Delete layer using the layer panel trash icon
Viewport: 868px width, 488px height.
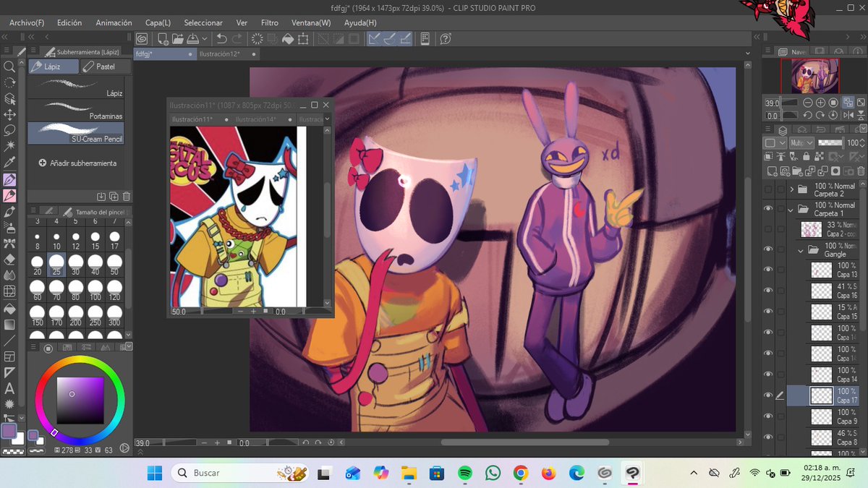859,171
